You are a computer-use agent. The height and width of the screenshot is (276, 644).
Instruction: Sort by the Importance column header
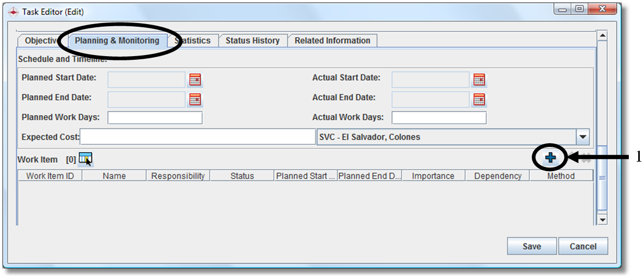click(x=433, y=176)
